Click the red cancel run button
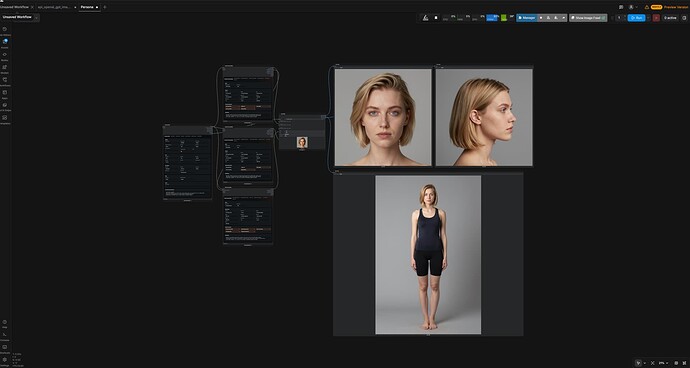Viewport: 690px width, 368px height. (656, 18)
